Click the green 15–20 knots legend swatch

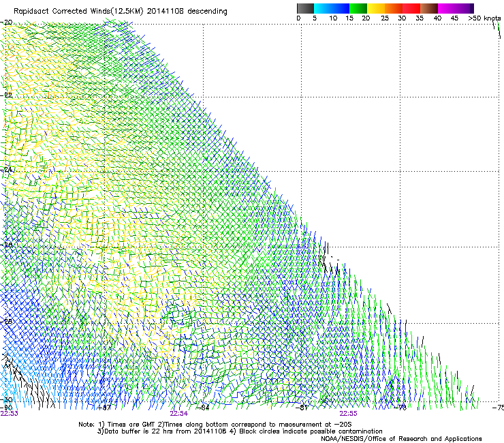click(x=358, y=8)
